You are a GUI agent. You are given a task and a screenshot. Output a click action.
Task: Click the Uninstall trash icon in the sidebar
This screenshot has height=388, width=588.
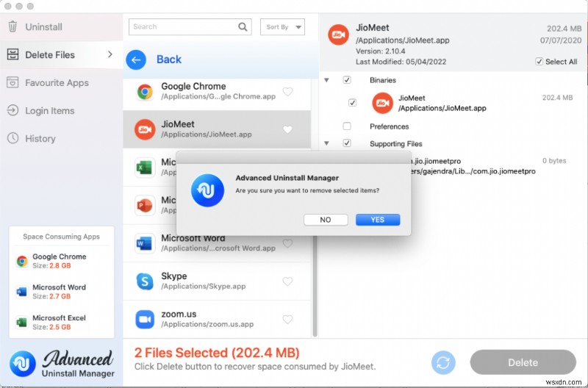[x=12, y=26]
